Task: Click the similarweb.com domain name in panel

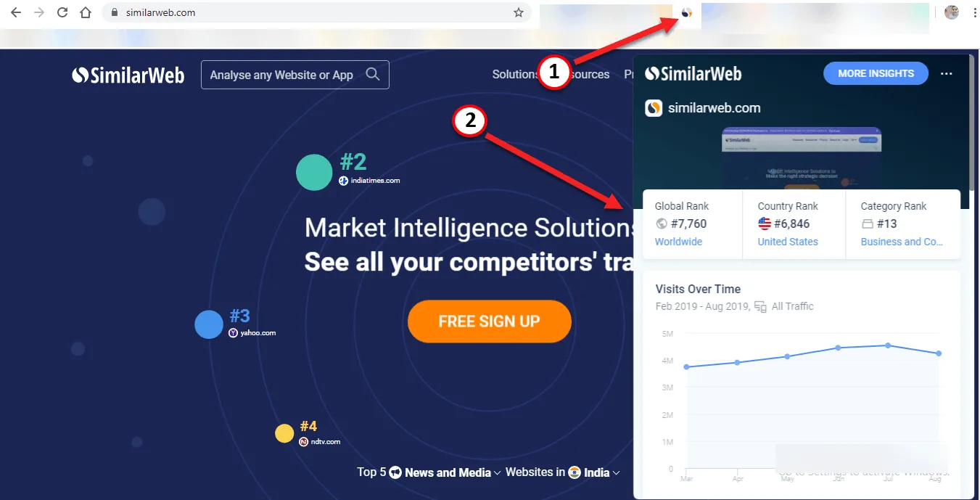Action: pyautogui.click(x=715, y=108)
